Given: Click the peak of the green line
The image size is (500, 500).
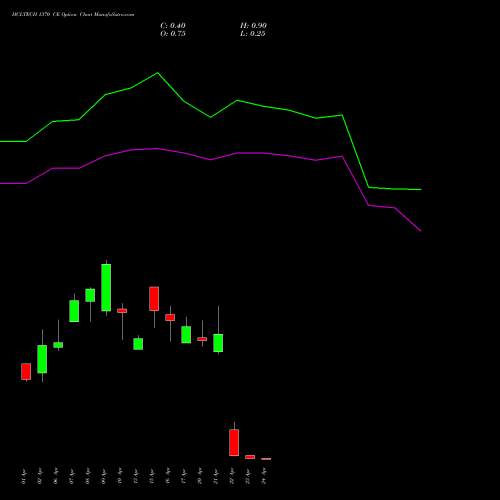Looking at the screenshot, I should pyautogui.click(x=158, y=73).
